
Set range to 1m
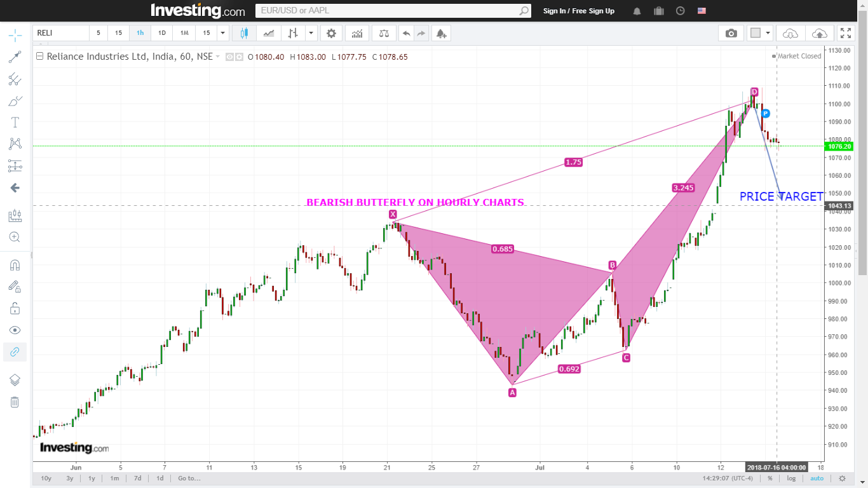pyautogui.click(x=114, y=478)
